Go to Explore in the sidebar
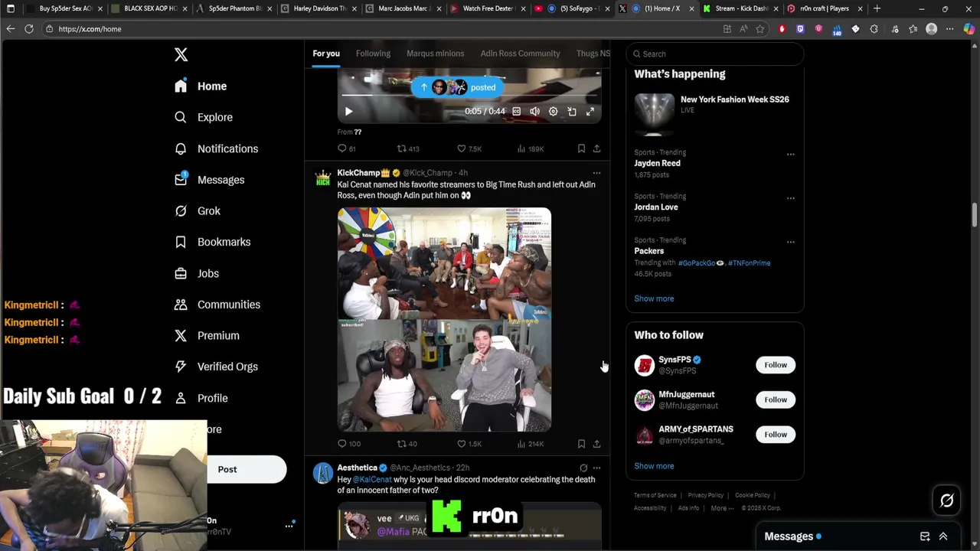The image size is (980, 551). pyautogui.click(x=204, y=117)
